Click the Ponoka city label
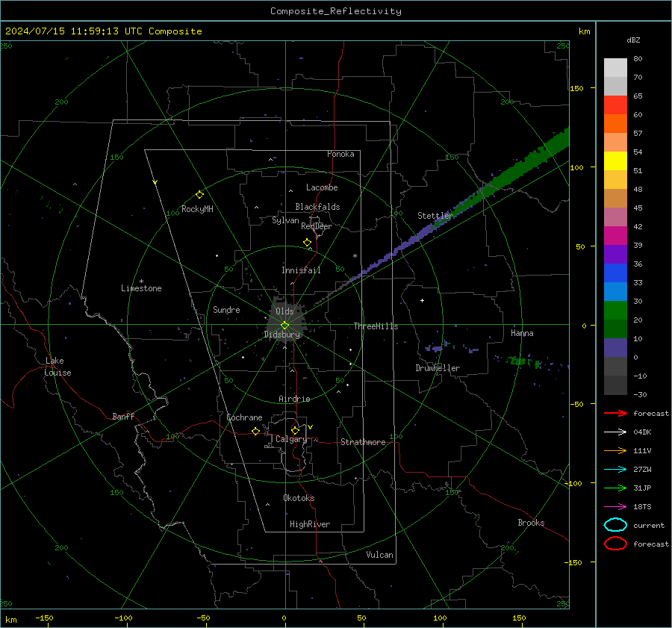Screen dimensions: 672x628 click(340, 154)
